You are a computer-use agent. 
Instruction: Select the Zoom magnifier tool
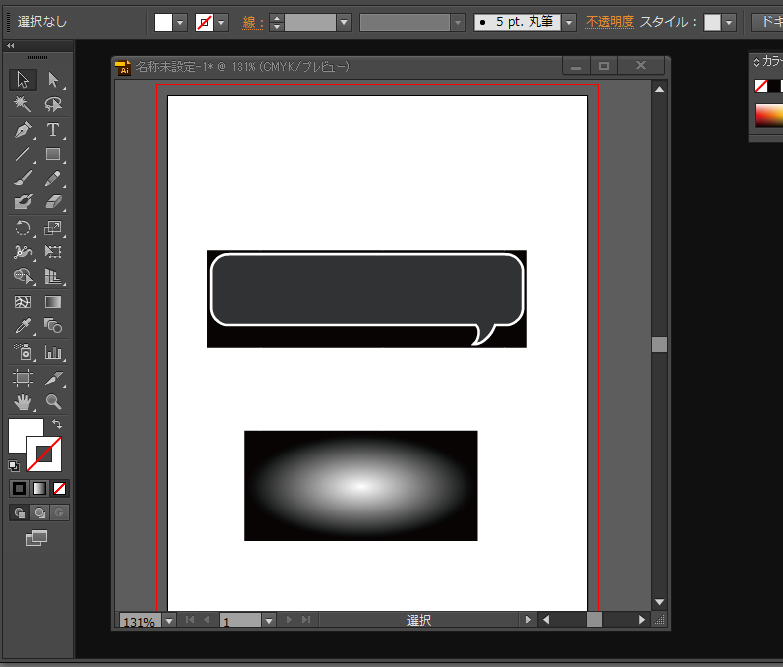(53, 401)
